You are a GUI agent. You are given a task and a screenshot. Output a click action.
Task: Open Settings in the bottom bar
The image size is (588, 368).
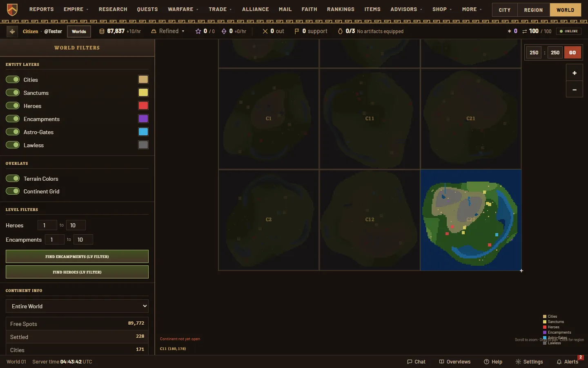click(x=529, y=362)
